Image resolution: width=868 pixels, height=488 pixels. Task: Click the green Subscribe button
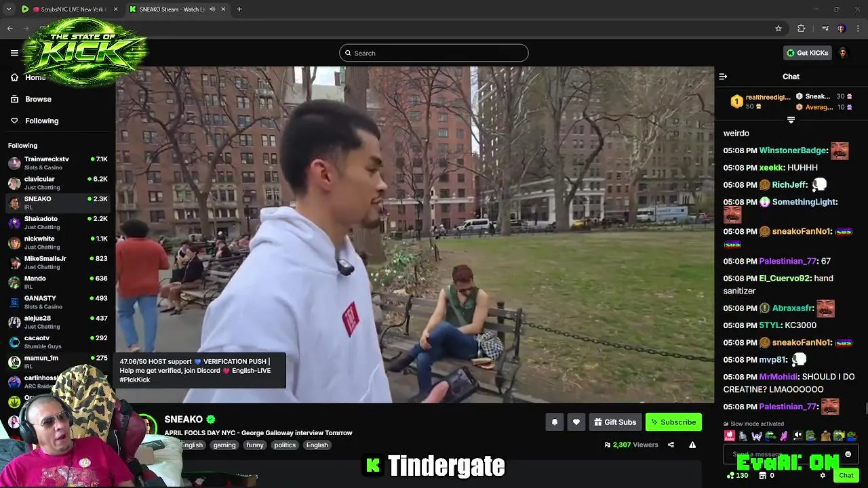(x=673, y=422)
